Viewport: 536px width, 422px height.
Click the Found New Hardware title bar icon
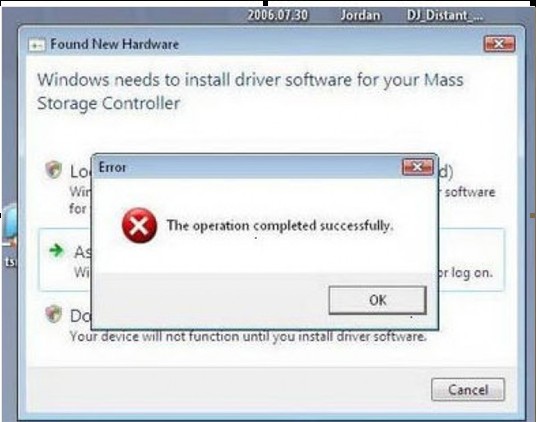(x=37, y=45)
